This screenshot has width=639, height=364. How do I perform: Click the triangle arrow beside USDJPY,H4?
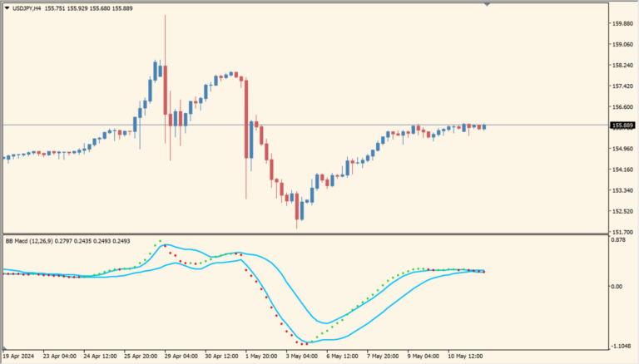tap(7, 8)
